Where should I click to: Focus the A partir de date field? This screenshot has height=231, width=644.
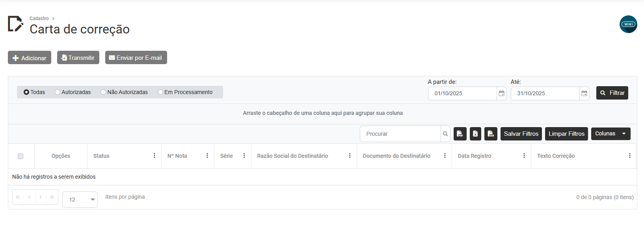[x=462, y=93]
